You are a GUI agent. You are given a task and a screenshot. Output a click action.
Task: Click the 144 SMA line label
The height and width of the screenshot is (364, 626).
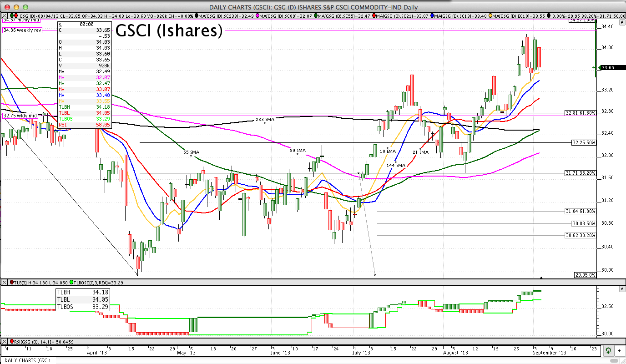[396, 165]
